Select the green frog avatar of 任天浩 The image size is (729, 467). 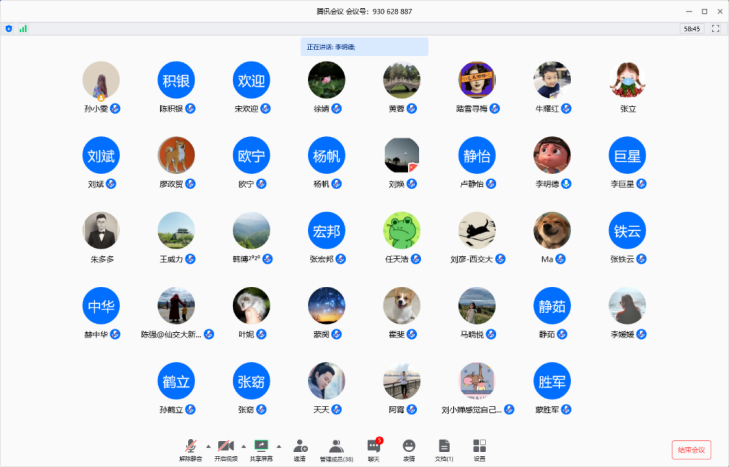(402, 231)
